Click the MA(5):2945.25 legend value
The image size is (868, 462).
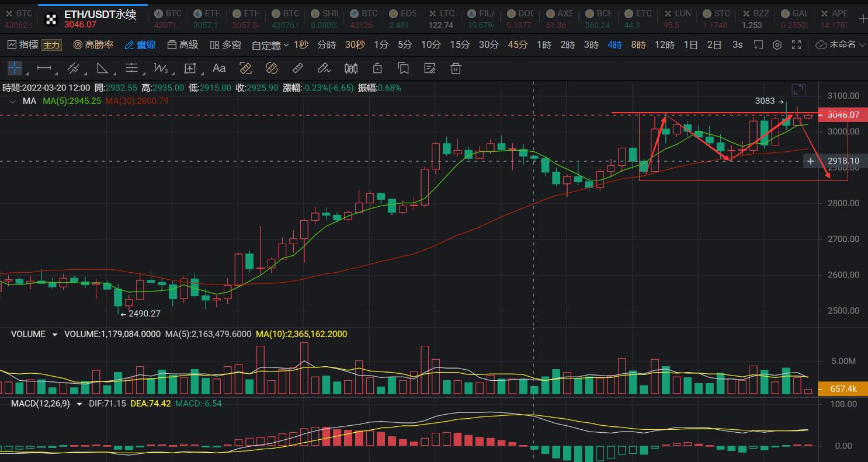click(x=72, y=101)
